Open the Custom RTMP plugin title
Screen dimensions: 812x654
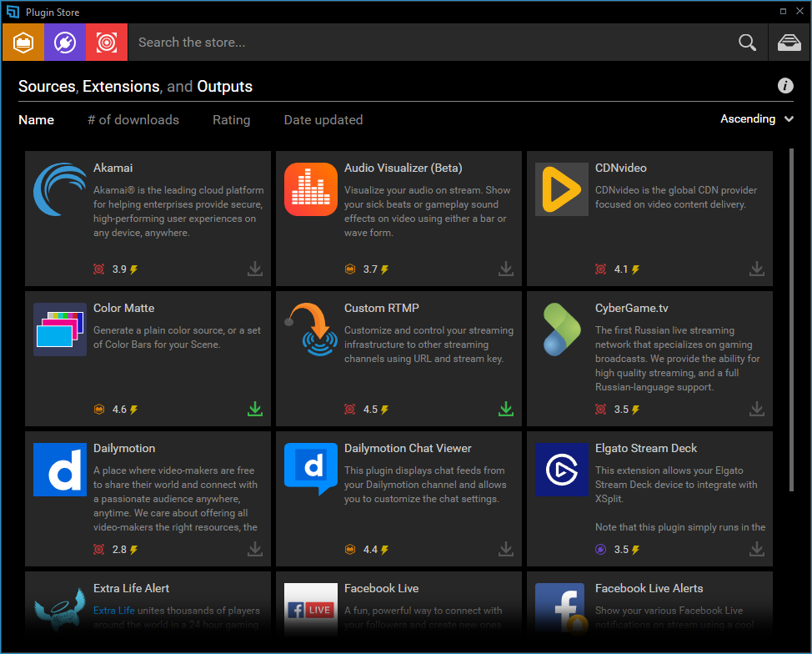tap(382, 308)
